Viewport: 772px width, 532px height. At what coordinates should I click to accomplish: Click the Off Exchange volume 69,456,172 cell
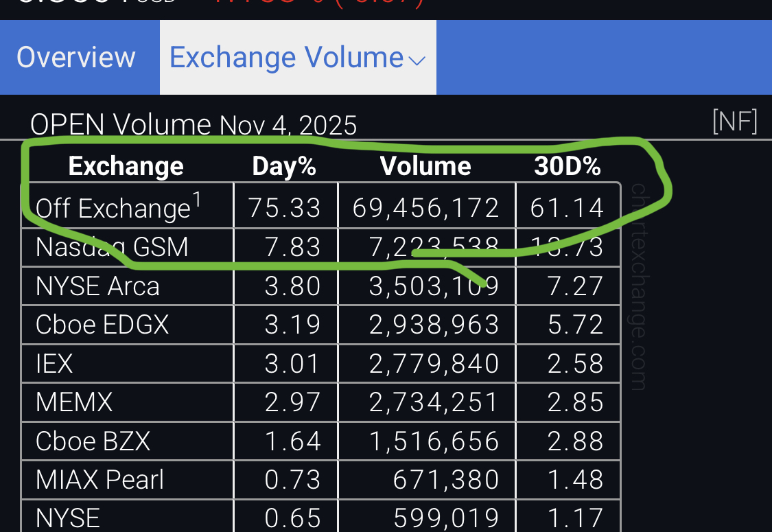tap(425, 207)
